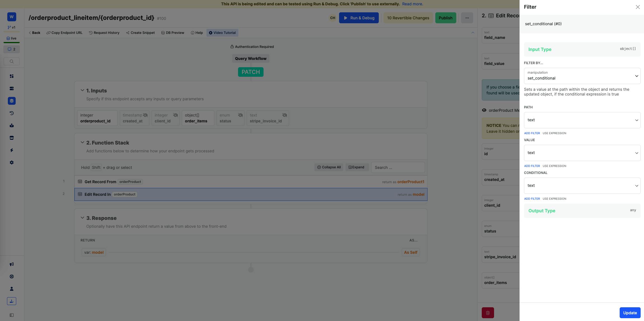The width and height of the screenshot is (644, 321).
Task: Click the megaphone announcements icon
Action: coord(11,264)
